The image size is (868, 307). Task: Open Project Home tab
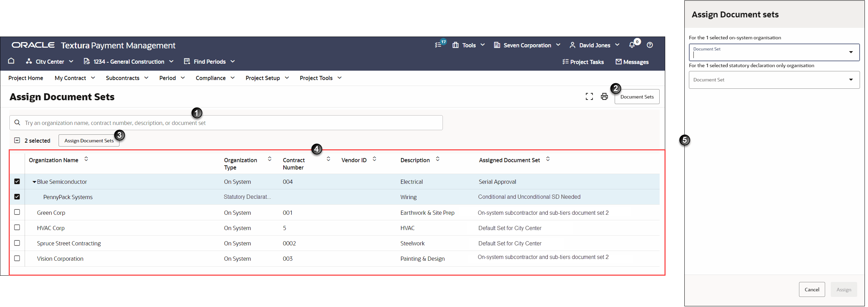pos(26,78)
